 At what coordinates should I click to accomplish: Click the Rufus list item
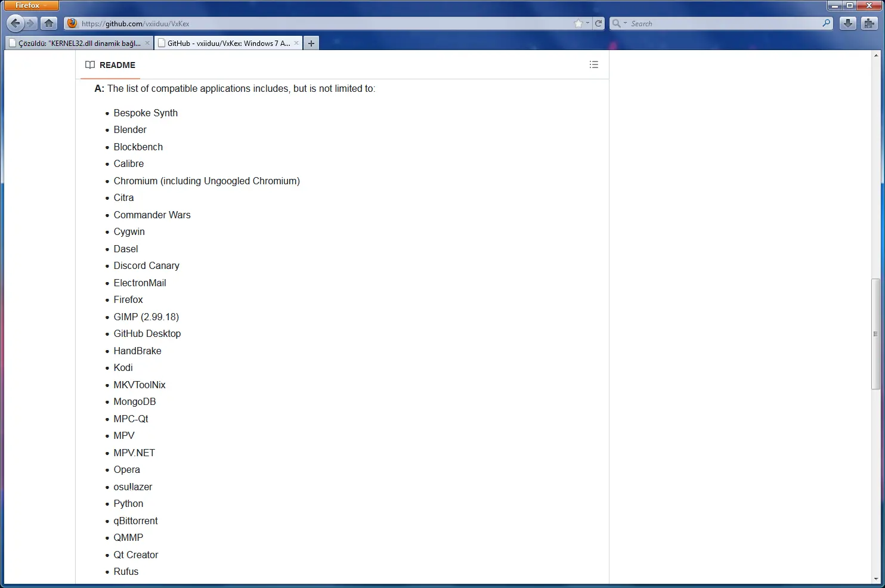(126, 571)
